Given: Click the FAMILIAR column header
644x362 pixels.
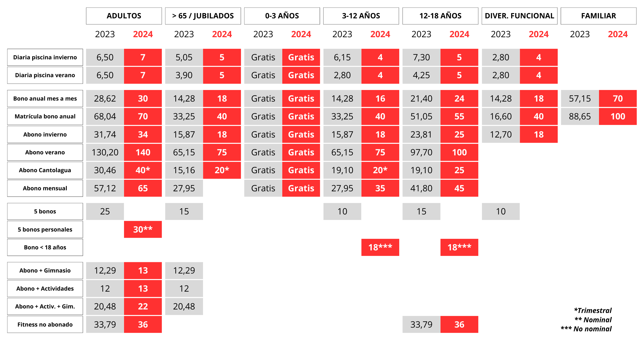Looking at the screenshot, I should click(598, 16).
